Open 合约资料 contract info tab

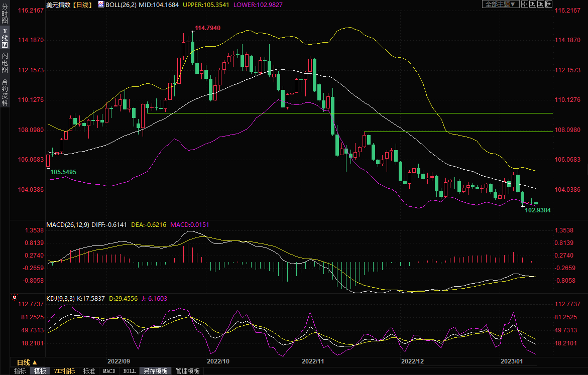5,92
